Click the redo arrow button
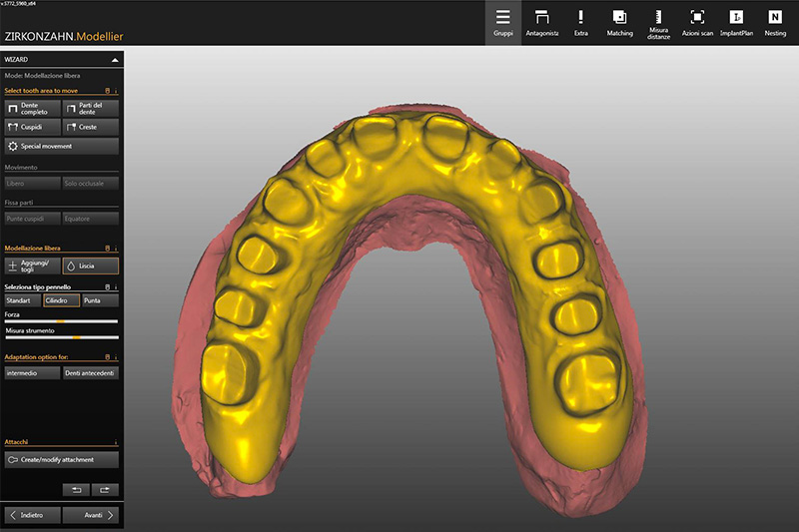The image size is (799, 532). tap(105, 489)
